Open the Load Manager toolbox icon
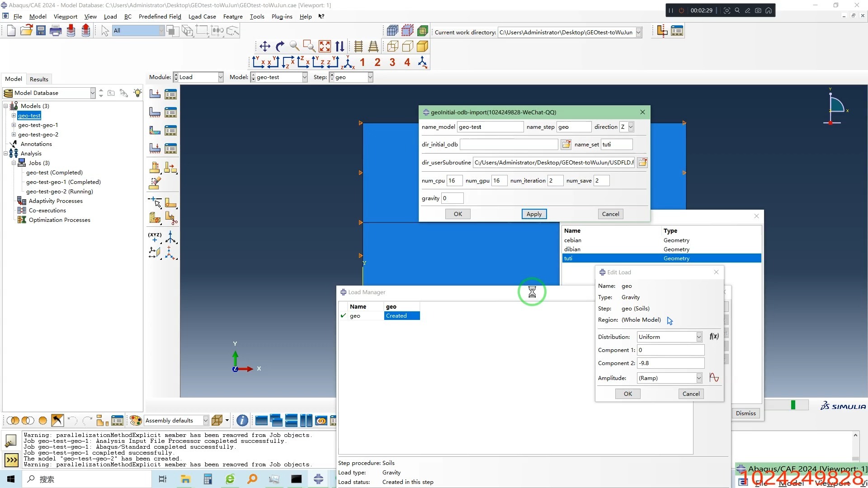 170,94
